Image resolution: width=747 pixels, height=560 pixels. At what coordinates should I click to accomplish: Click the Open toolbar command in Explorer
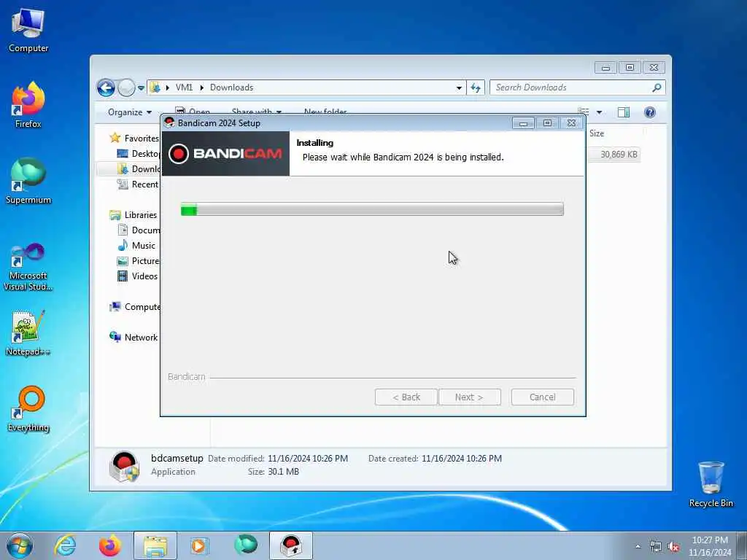193,112
